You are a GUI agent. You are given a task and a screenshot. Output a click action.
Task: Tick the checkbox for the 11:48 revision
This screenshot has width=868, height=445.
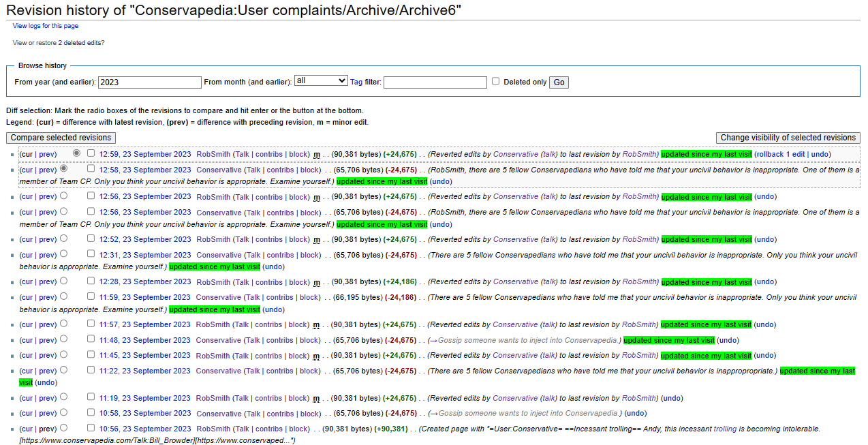click(x=91, y=339)
